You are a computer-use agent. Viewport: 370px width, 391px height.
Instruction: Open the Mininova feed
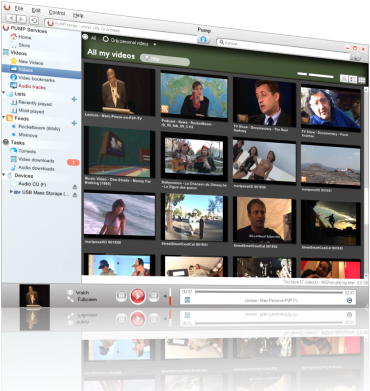pos(25,135)
